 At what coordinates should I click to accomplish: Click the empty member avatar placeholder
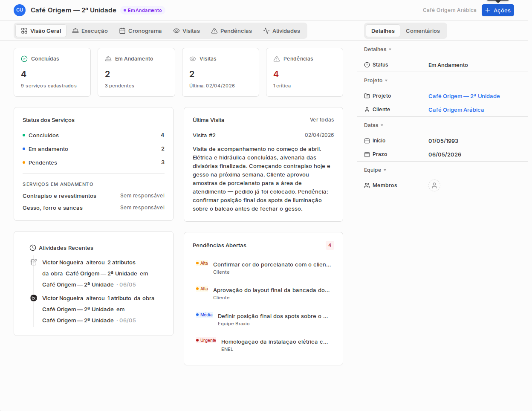point(434,185)
